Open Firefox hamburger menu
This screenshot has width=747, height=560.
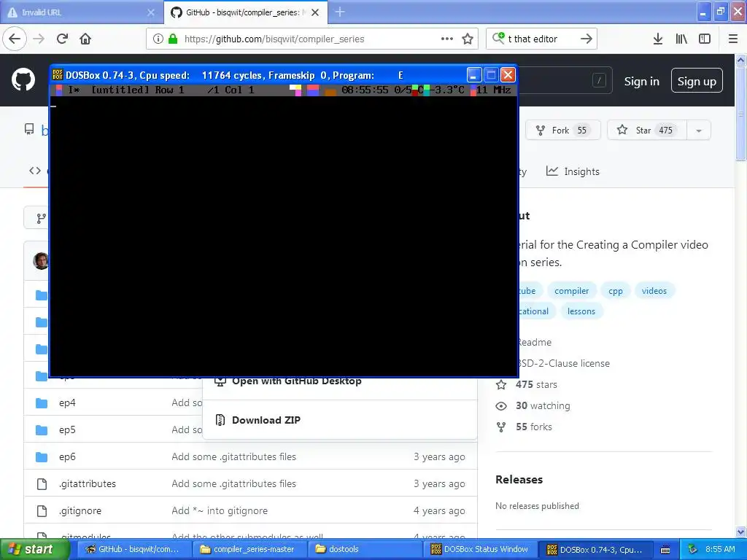(733, 39)
